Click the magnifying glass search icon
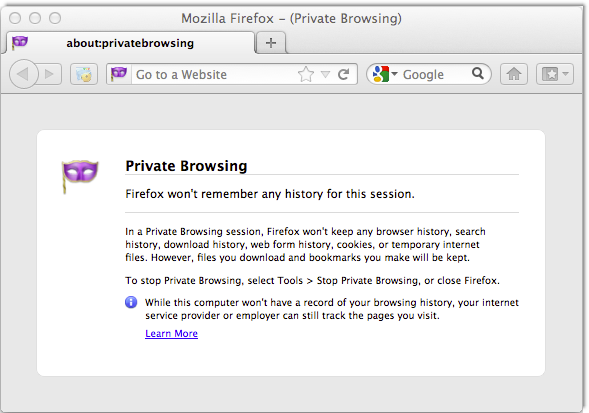Screen dimensions: 589x413 point(477,73)
